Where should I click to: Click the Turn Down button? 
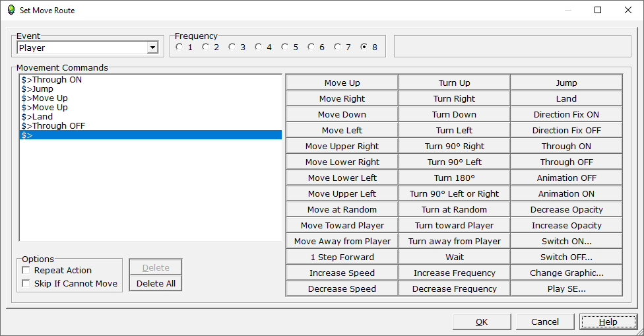[x=454, y=115]
